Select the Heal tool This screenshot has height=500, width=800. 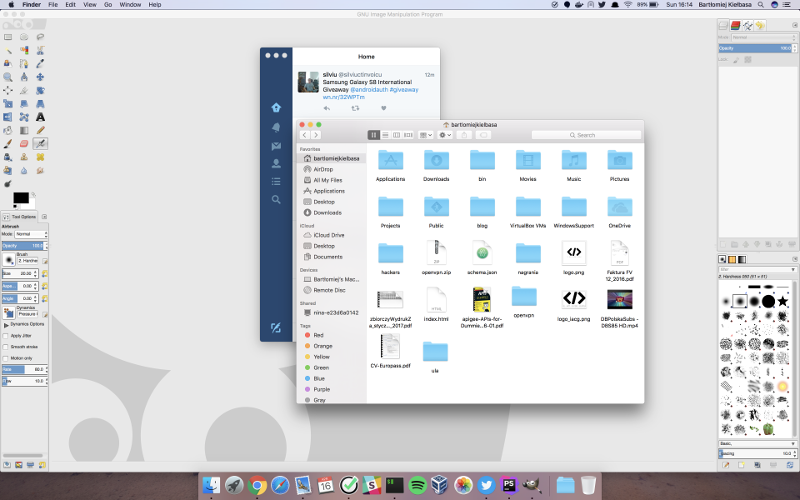click(40, 157)
